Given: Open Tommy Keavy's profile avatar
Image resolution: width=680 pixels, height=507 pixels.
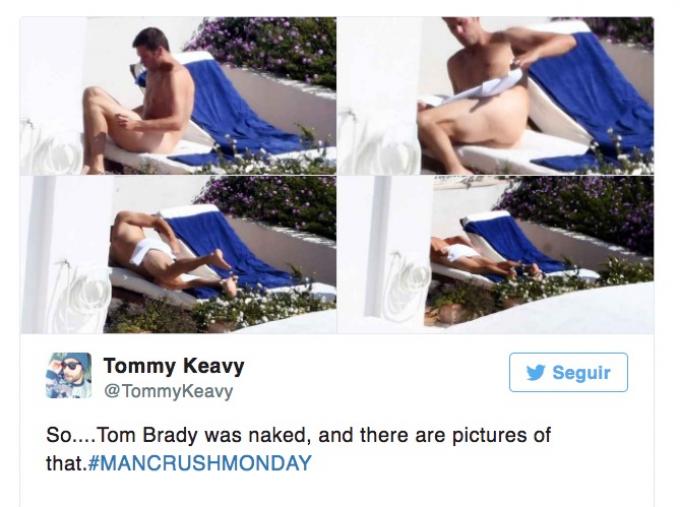Looking at the screenshot, I should [x=69, y=375].
